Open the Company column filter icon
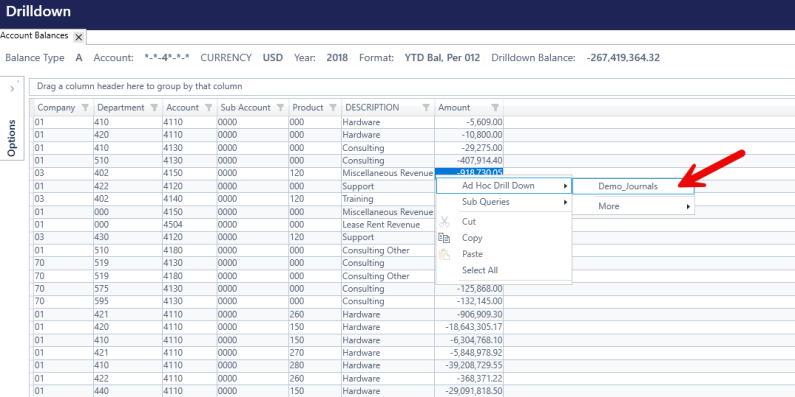The width and height of the screenshot is (795, 397). [x=85, y=107]
